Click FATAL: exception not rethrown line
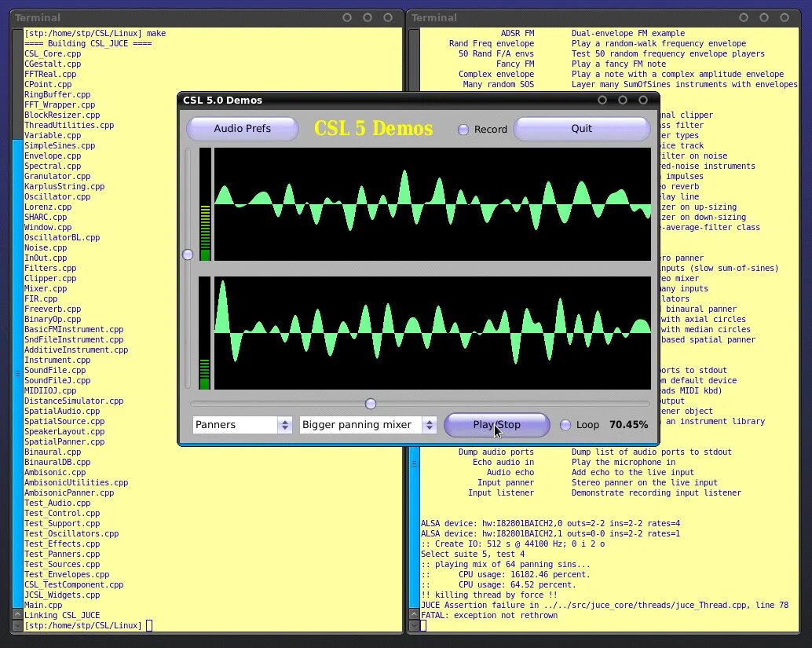The height and width of the screenshot is (648, 812). (x=489, y=615)
